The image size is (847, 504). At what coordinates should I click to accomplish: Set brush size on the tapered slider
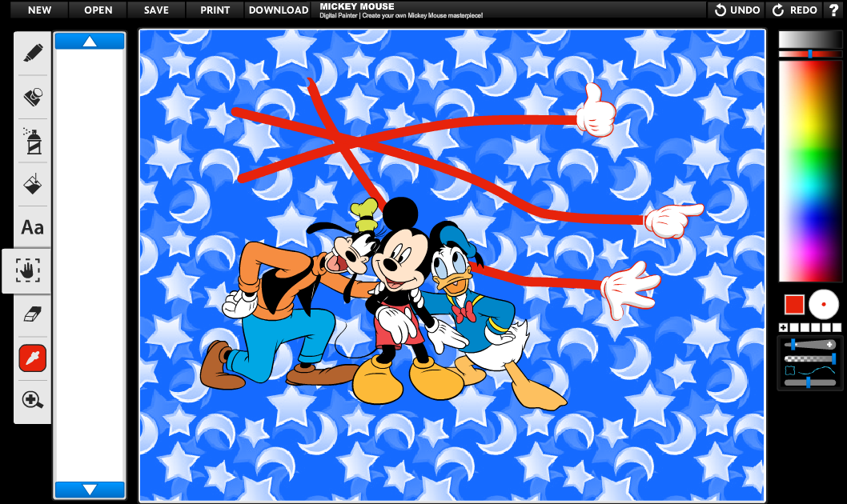point(809,344)
